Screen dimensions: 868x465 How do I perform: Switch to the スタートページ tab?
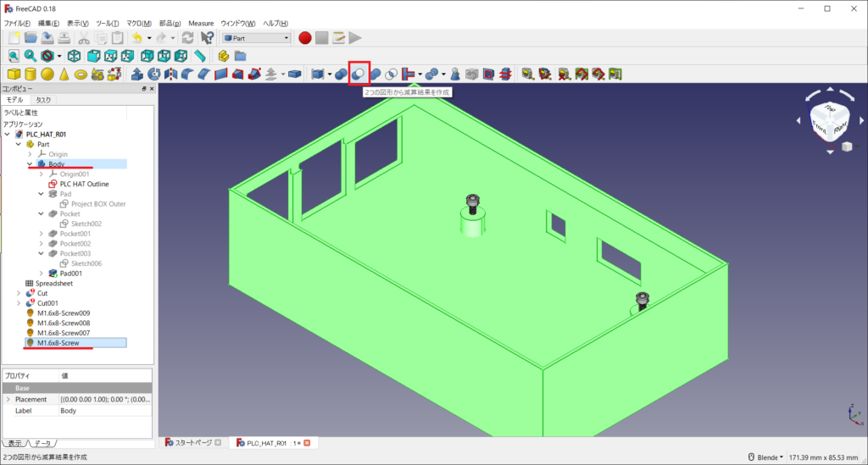191,443
